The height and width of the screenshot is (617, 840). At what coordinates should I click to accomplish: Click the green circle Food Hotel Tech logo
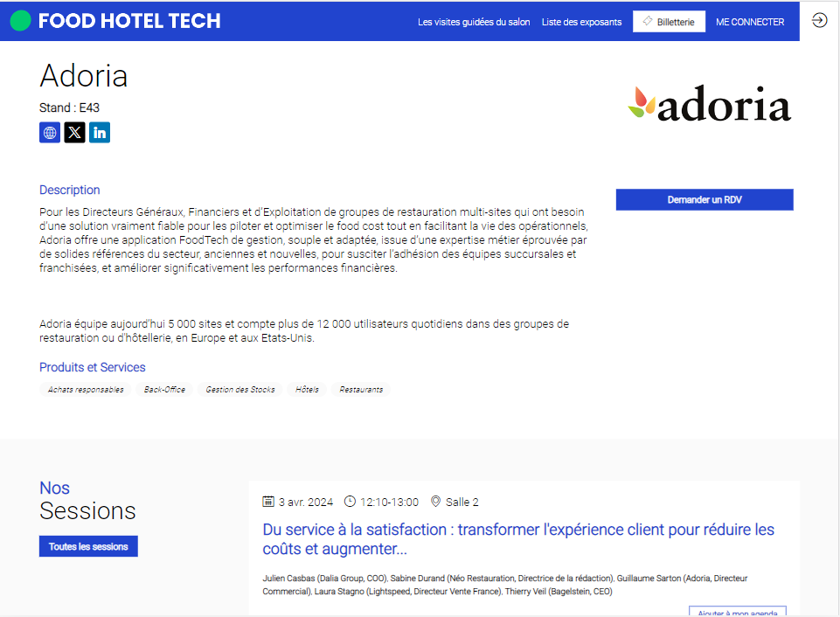20,21
